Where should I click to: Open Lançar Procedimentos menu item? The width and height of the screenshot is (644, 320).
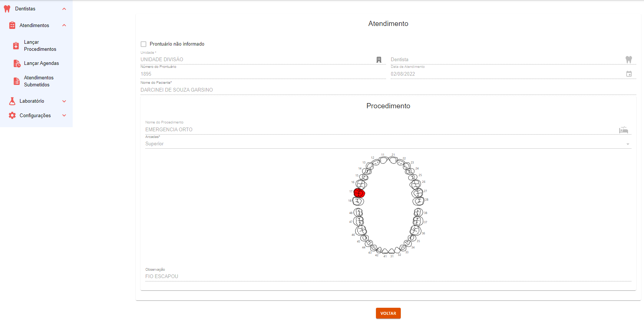pos(40,46)
